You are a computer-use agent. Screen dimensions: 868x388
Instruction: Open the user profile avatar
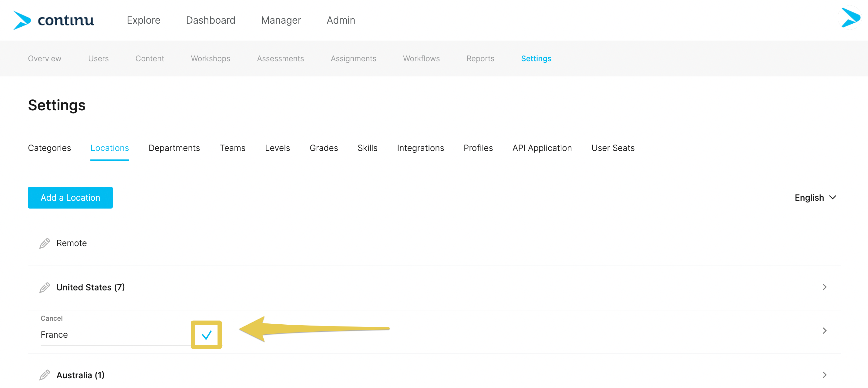(x=850, y=18)
